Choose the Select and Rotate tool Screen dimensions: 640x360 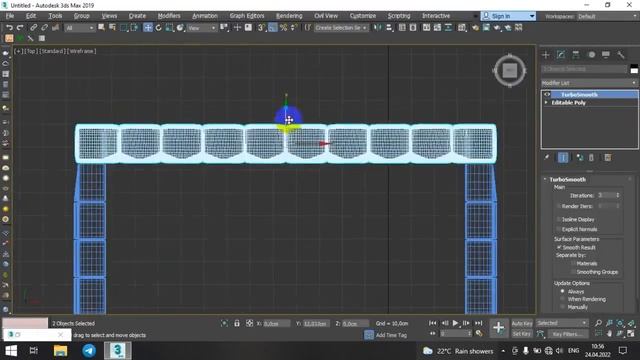click(x=158, y=27)
